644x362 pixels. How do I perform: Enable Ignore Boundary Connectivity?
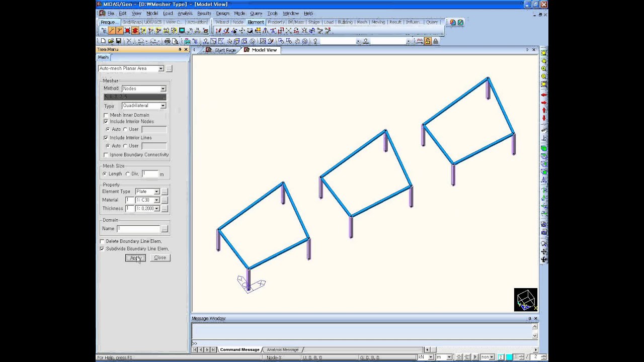pyautogui.click(x=106, y=155)
